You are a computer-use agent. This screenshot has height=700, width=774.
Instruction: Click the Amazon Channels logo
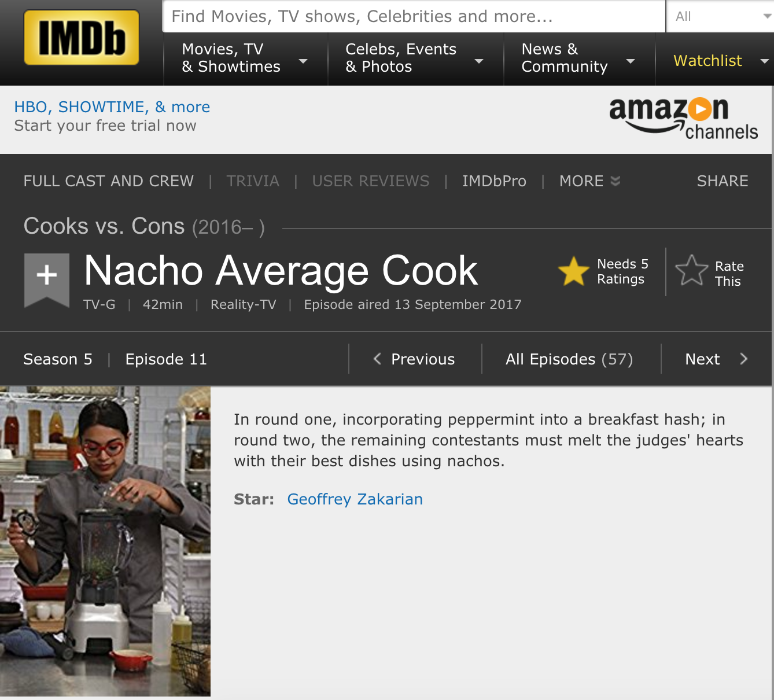(683, 119)
